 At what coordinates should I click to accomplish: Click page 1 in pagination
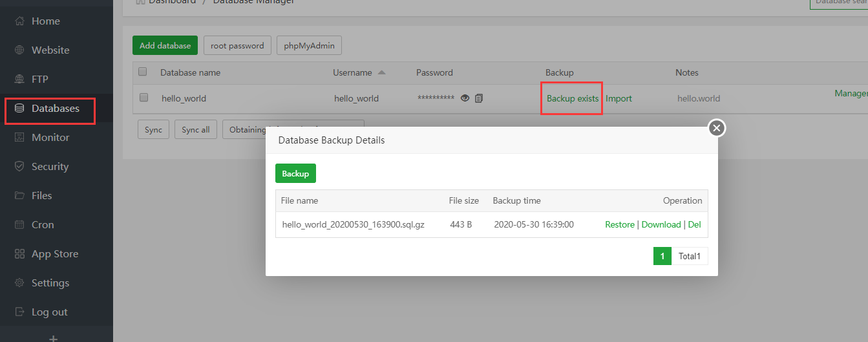[662, 256]
